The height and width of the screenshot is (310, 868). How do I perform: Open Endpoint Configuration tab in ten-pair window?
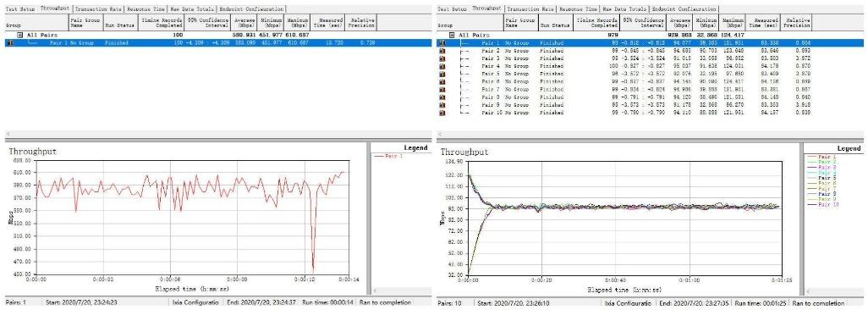tap(684, 9)
